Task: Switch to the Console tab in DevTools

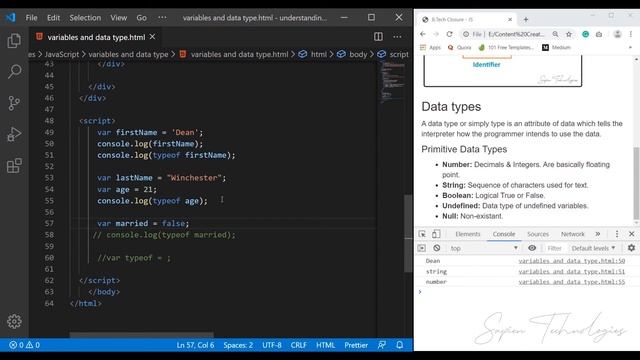Action: click(x=504, y=234)
